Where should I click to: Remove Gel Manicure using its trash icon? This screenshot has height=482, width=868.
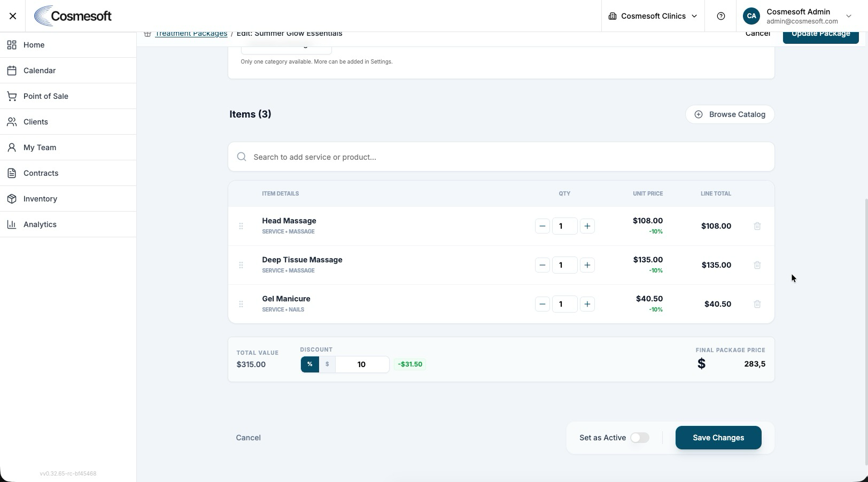coord(757,304)
